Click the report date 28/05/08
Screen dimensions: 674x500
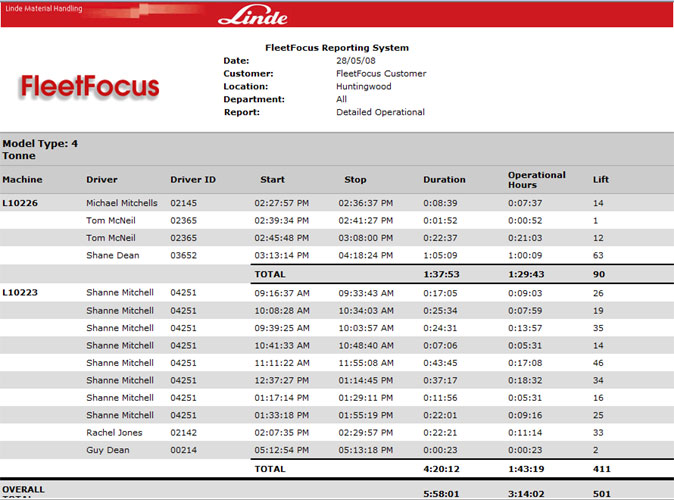[355, 61]
